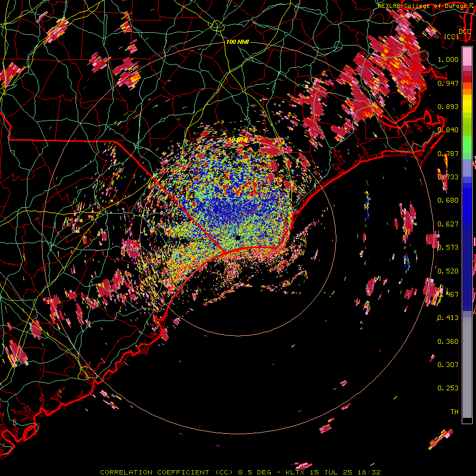Viewport: 476px width, 476px height.
Task: Select the 0.307 scale value
Action: [x=448, y=365]
